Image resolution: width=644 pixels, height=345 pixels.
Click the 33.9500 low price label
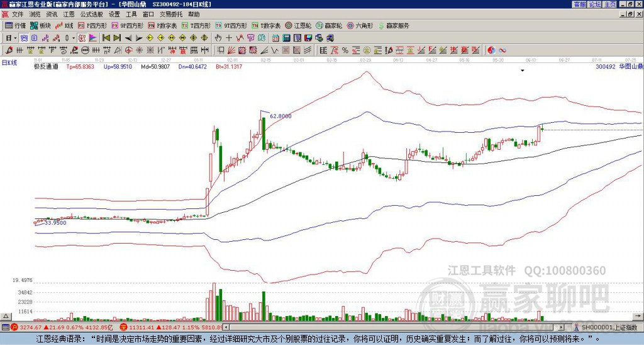[x=55, y=223]
